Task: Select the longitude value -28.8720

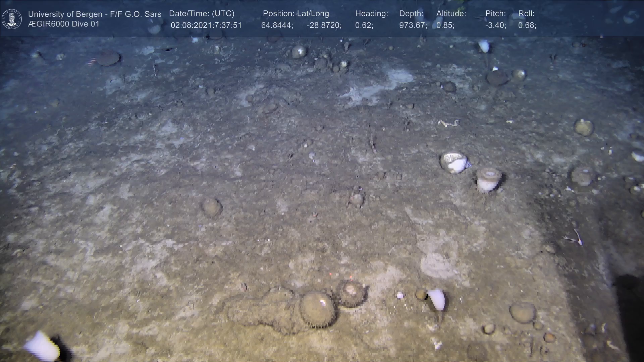Action: pos(324,25)
